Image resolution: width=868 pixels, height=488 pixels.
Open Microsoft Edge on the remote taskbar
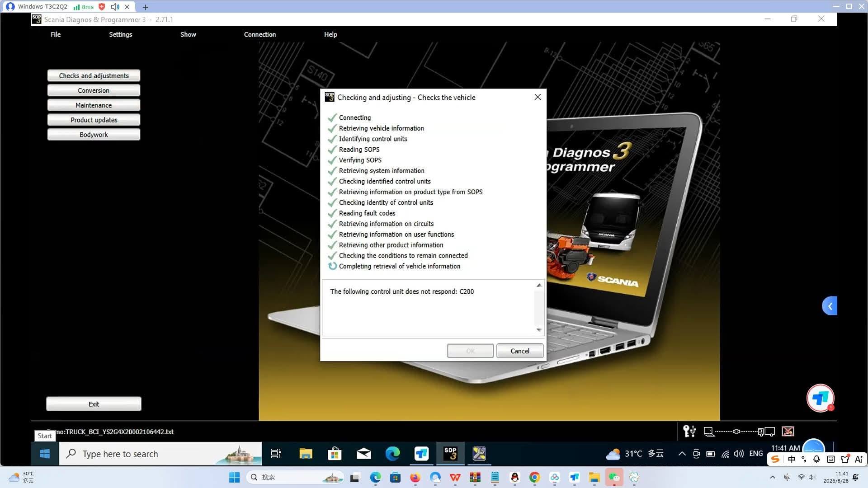[x=392, y=454]
